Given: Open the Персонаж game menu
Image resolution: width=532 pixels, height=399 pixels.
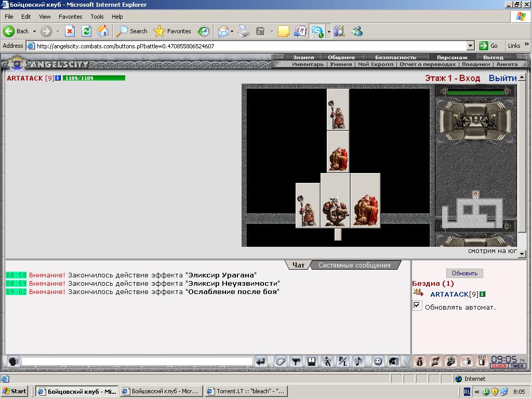Looking at the screenshot, I should pyautogui.click(x=452, y=57).
